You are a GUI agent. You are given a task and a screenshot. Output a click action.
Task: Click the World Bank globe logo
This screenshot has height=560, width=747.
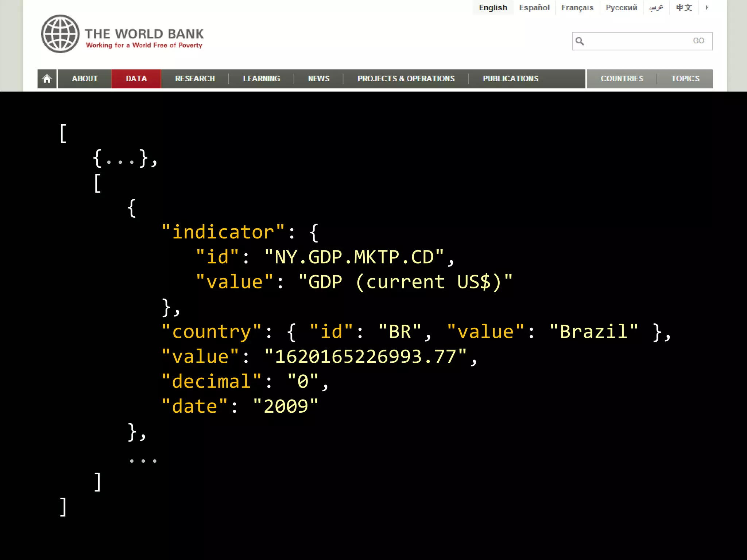pyautogui.click(x=60, y=34)
